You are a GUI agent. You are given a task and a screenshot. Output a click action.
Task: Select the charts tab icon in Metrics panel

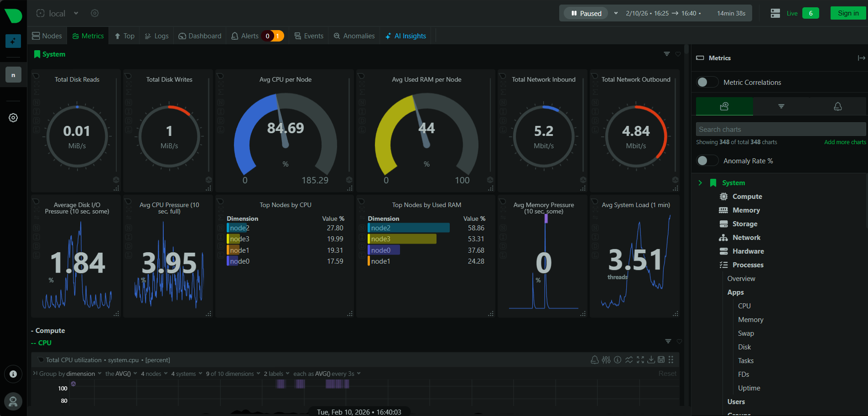point(724,106)
